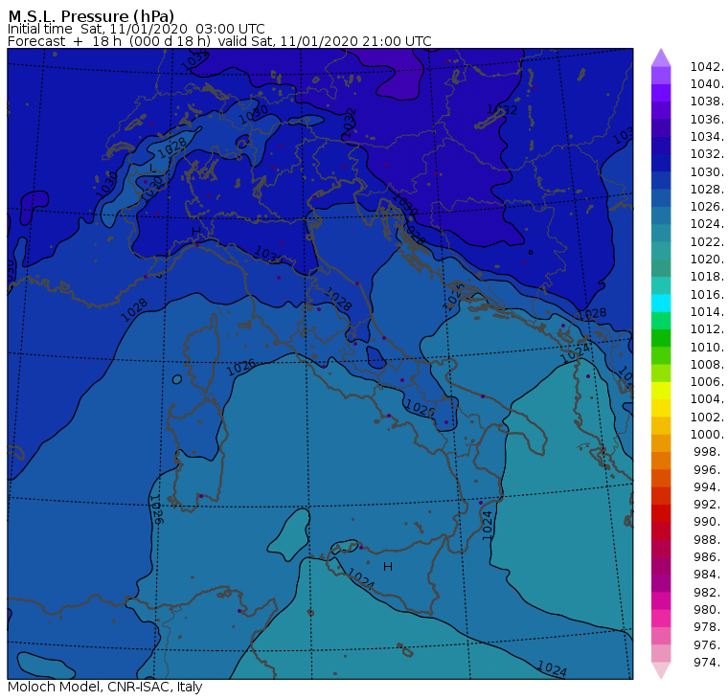The image size is (728, 700).
Task: Click the '1010.' legend value
Action: [707, 347]
